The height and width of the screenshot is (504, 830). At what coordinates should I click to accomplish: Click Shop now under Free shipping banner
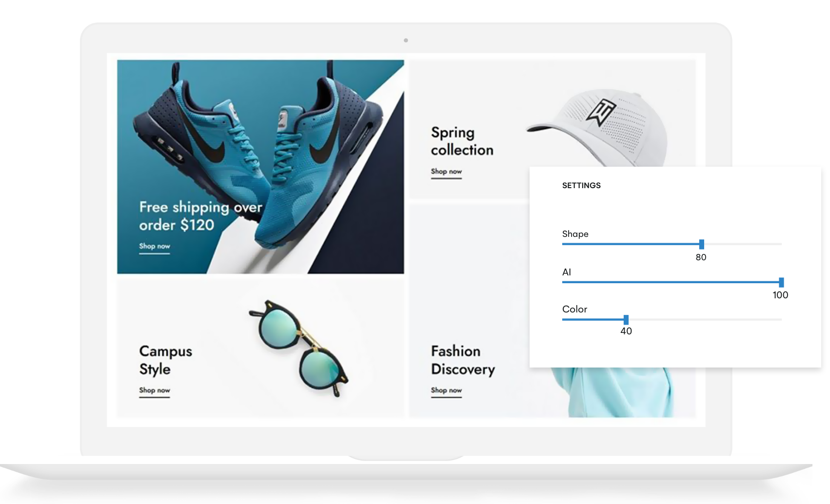155,247
